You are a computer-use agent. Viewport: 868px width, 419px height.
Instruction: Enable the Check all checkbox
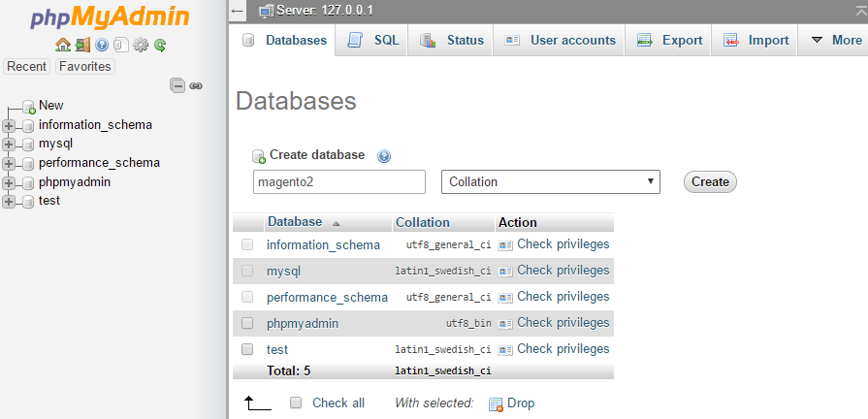point(296,403)
